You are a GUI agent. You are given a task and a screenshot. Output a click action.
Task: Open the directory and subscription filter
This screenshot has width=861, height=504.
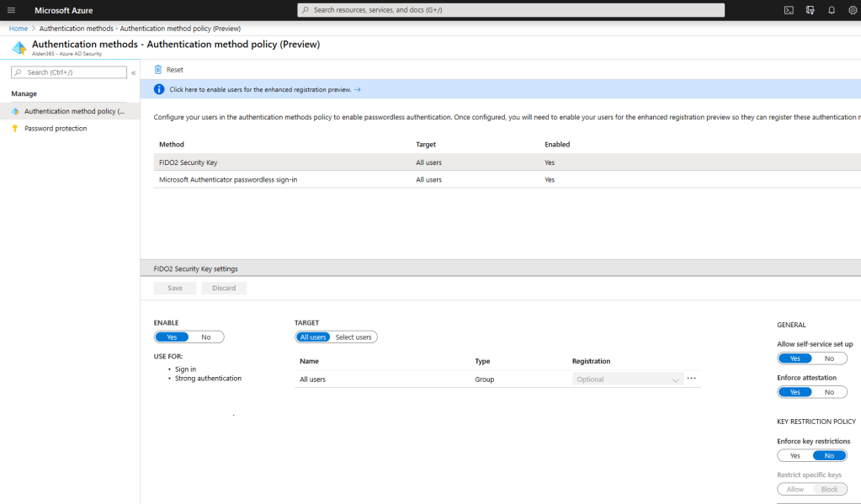tap(811, 10)
